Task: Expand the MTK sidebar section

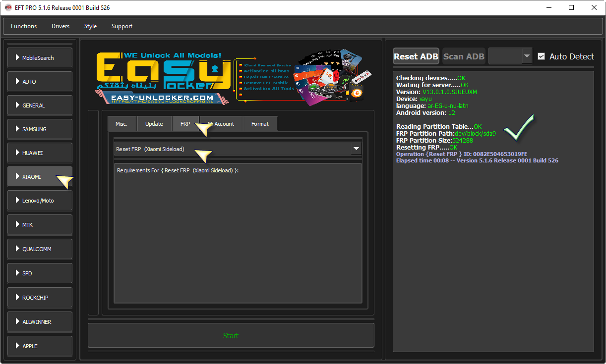Action: pyautogui.click(x=40, y=225)
